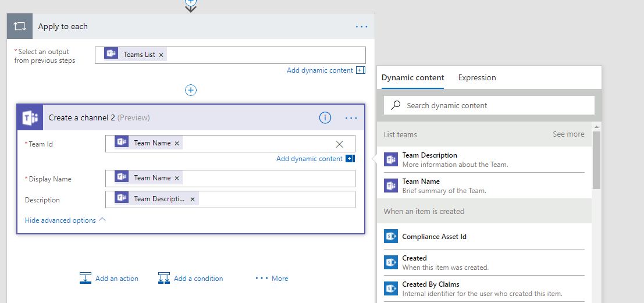This screenshot has height=303, width=644.
Task: Remove Team Name token from Display Name
Action: [x=177, y=178]
